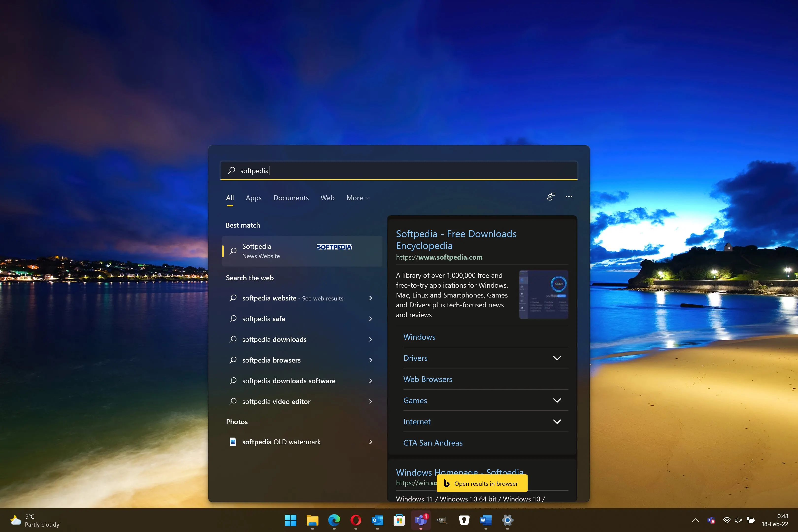
Task: Click the Microsoft Teams taskbar icon
Action: point(421,520)
